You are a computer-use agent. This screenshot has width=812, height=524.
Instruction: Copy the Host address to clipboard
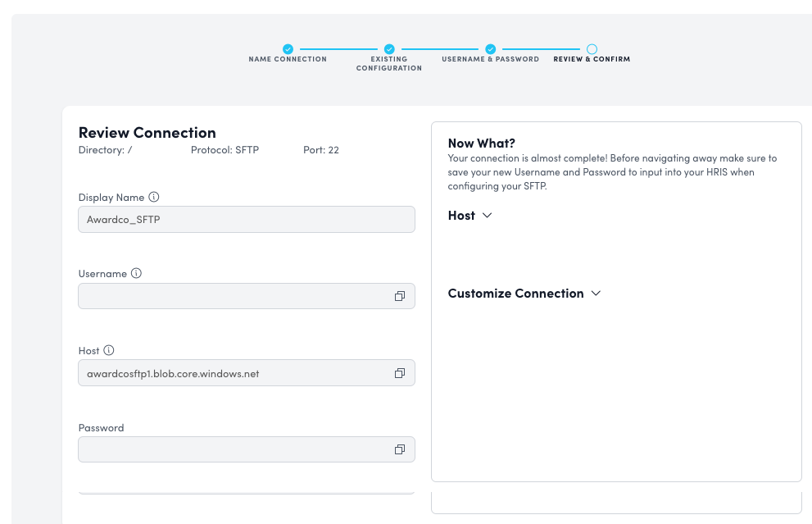(400, 372)
